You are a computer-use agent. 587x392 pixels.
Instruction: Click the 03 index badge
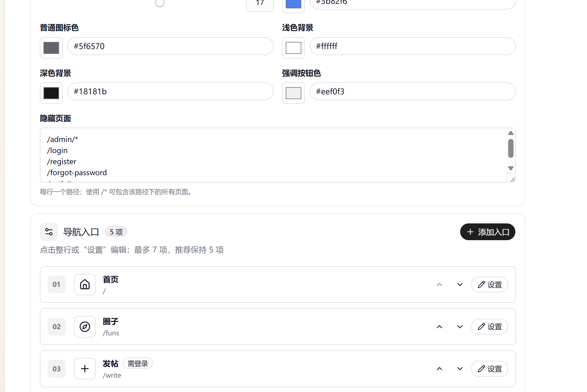coord(57,369)
